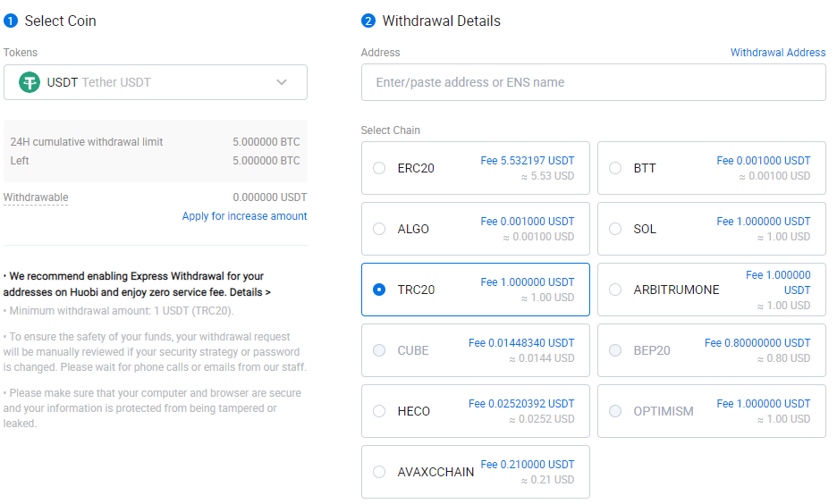The image size is (837, 504).
Task: Select the BTT chain radio button
Action: pos(615,168)
